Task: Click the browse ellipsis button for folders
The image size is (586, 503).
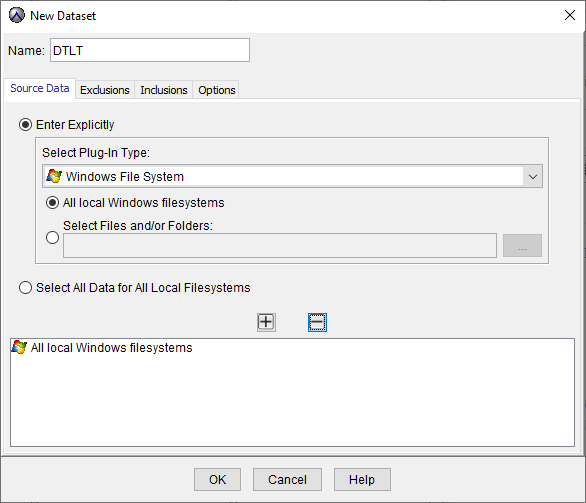Action: click(522, 246)
